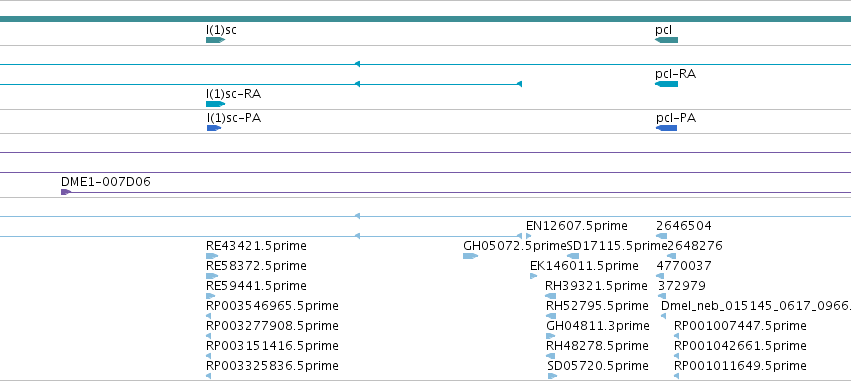Select the 4770037 feature label
Image resolution: width=851 pixels, height=381 pixels.
(684, 265)
